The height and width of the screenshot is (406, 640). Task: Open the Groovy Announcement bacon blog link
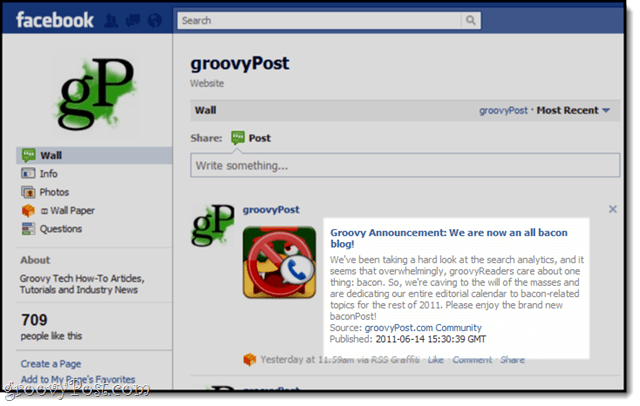pyautogui.click(x=449, y=238)
